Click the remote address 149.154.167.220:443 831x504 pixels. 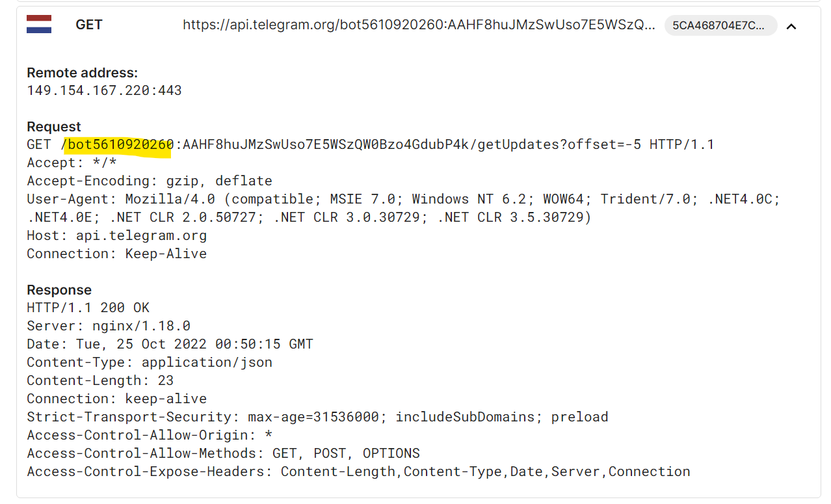[x=104, y=90]
